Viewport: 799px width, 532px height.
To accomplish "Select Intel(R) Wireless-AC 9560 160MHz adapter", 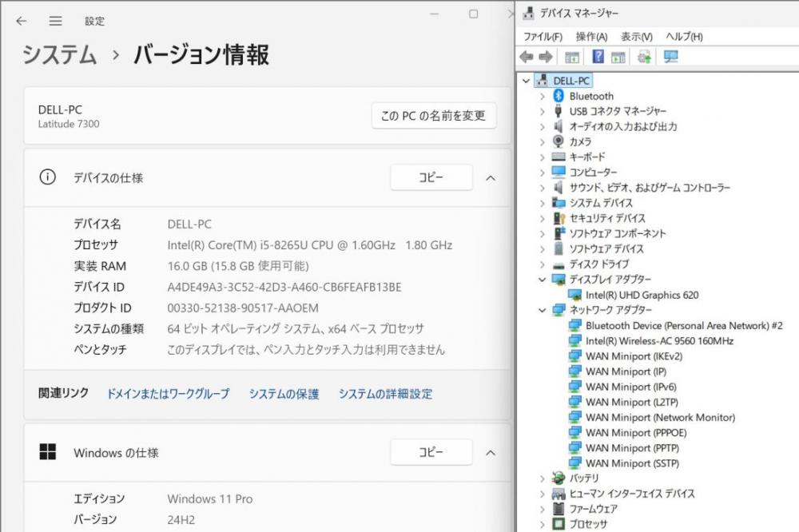I will tap(659, 341).
